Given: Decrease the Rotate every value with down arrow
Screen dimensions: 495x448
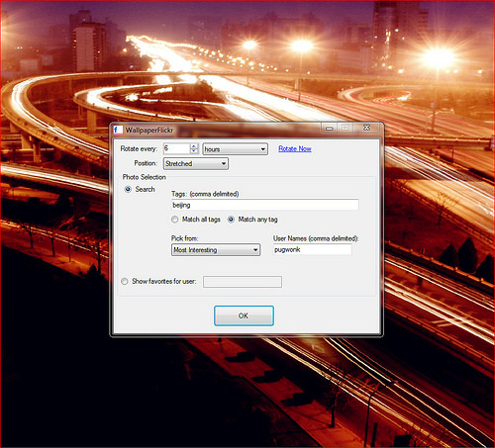Looking at the screenshot, I should (194, 151).
